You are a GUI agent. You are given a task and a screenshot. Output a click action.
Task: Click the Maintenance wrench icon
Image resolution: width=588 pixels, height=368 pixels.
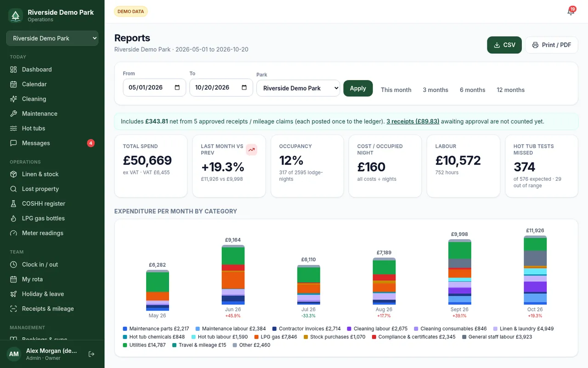(x=13, y=114)
